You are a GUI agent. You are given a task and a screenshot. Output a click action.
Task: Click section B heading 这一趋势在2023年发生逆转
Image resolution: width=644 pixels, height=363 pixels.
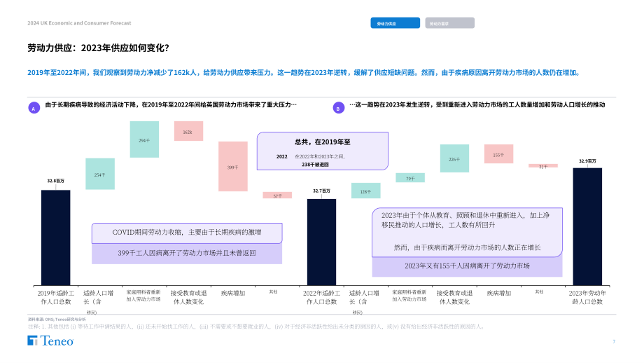477,105
